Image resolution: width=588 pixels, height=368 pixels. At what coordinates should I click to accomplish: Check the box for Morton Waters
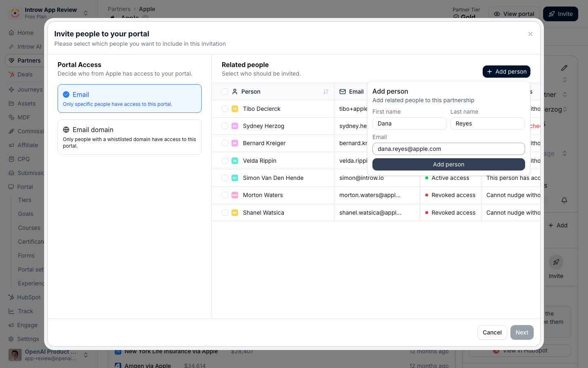click(225, 195)
